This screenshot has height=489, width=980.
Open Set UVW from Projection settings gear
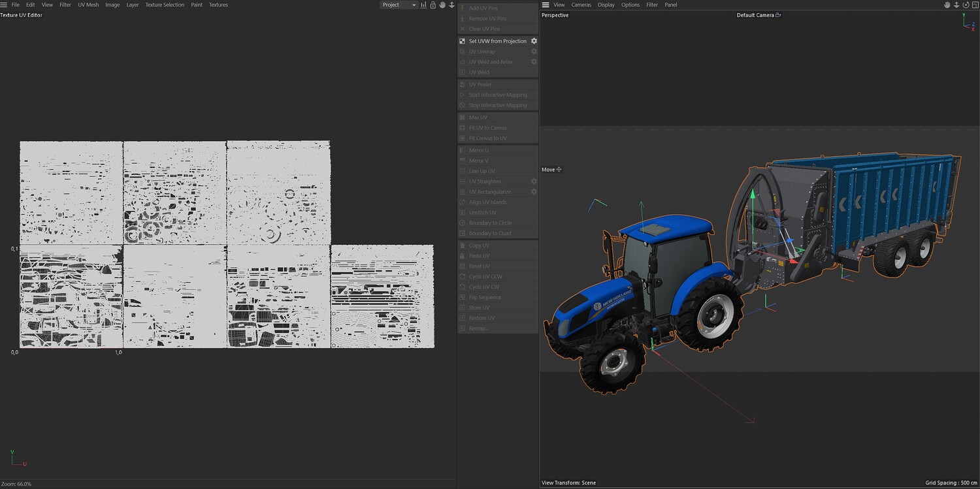534,41
